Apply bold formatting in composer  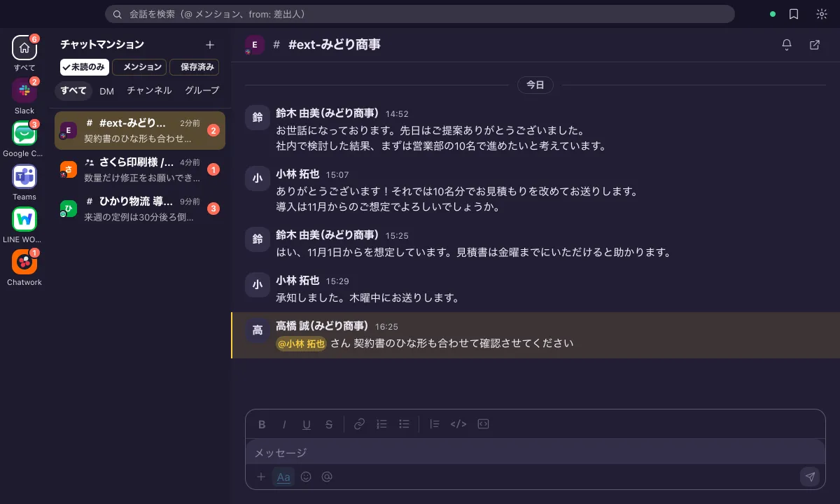coord(262,424)
